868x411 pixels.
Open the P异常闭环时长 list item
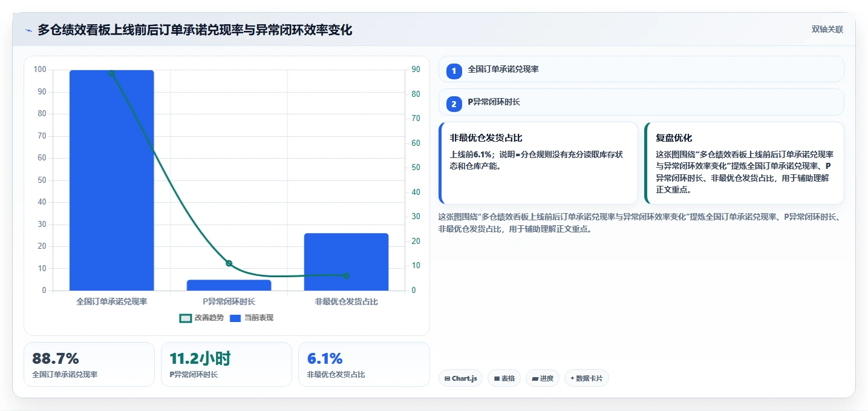point(641,102)
